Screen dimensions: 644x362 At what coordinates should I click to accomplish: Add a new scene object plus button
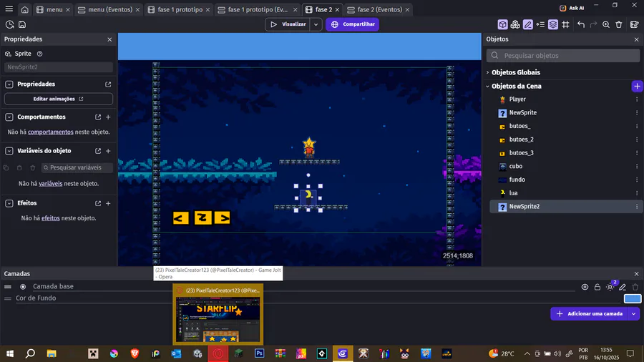click(637, 86)
